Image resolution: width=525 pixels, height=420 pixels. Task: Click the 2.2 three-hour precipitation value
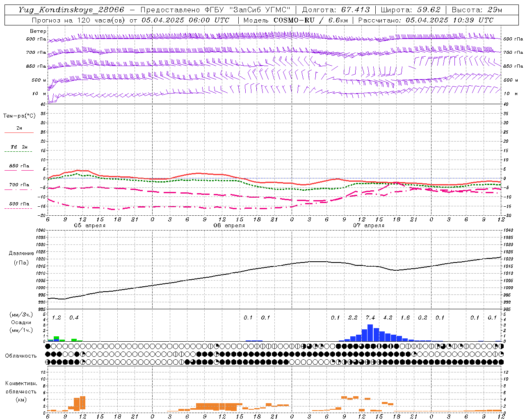click(353, 317)
